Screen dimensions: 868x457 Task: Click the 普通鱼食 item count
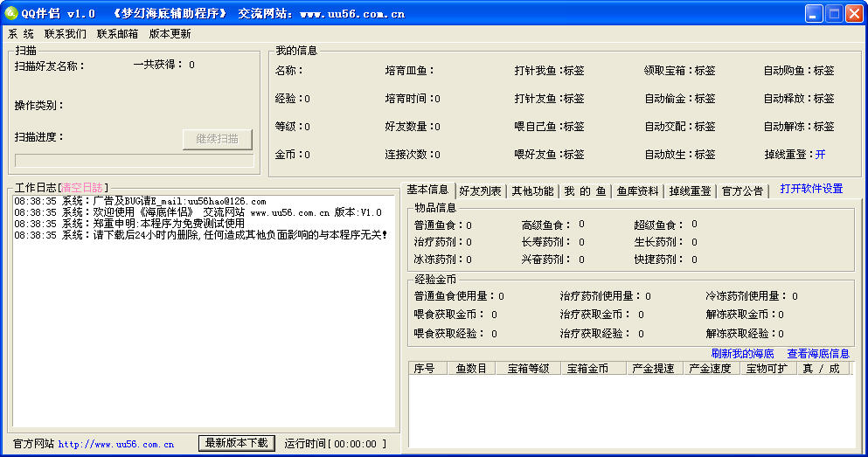(x=469, y=225)
